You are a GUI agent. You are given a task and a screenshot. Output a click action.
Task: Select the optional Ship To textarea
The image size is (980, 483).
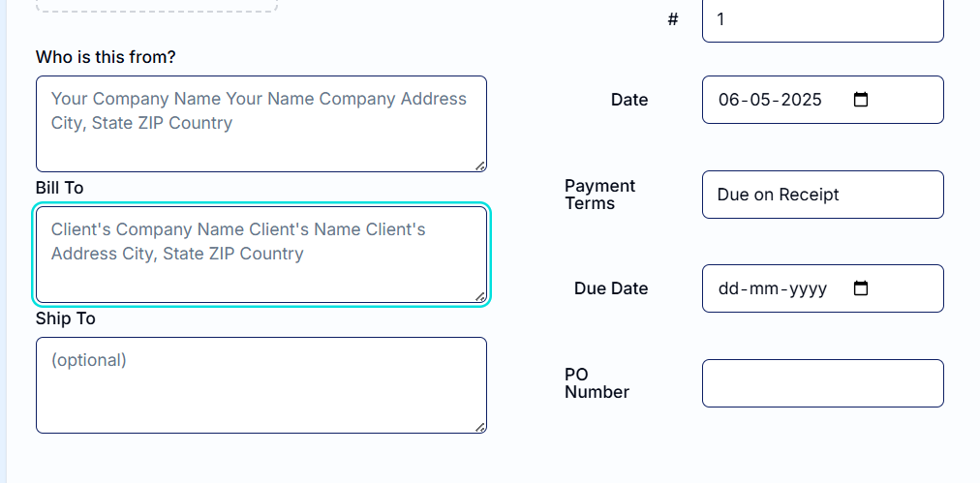pos(261,385)
